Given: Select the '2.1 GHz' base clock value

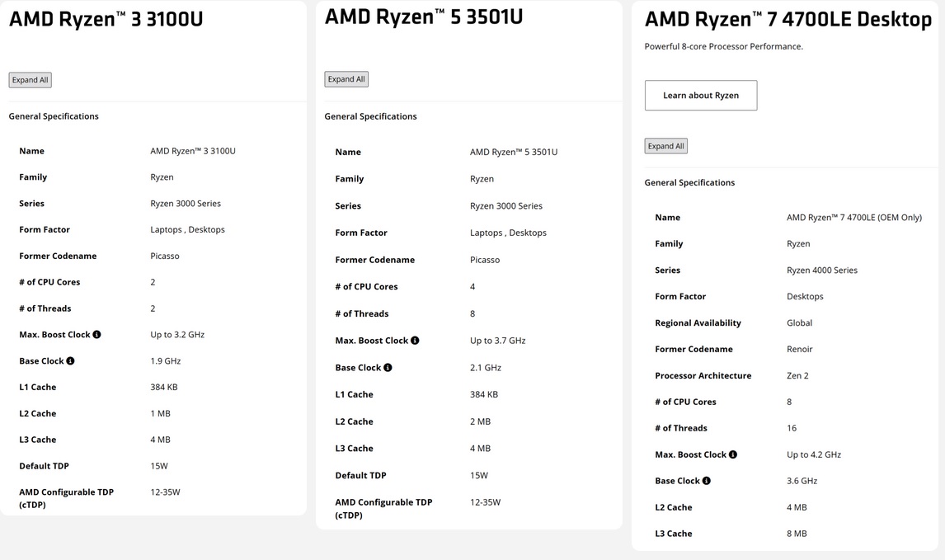Looking at the screenshot, I should tap(486, 368).
